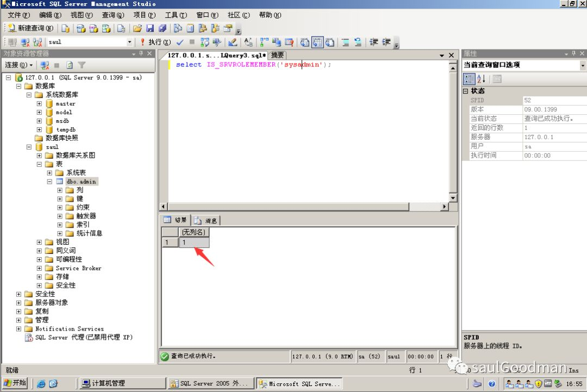Click the Categorized view icon in Properties
Image resolution: width=587 pixels, height=392 pixels.
469,79
